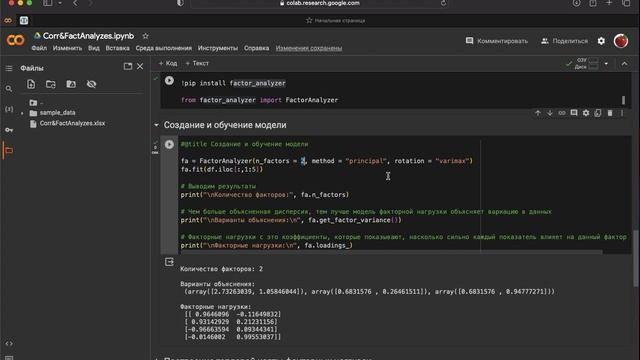The height and width of the screenshot is (360, 640).
Task: Open the variables {x} sidebar icon
Action: (9, 109)
